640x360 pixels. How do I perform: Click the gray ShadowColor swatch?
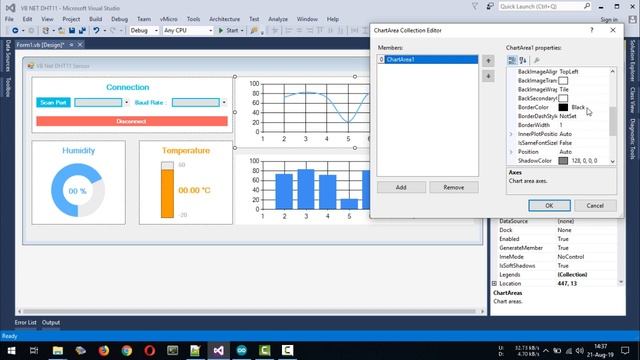click(x=563, y=161)
